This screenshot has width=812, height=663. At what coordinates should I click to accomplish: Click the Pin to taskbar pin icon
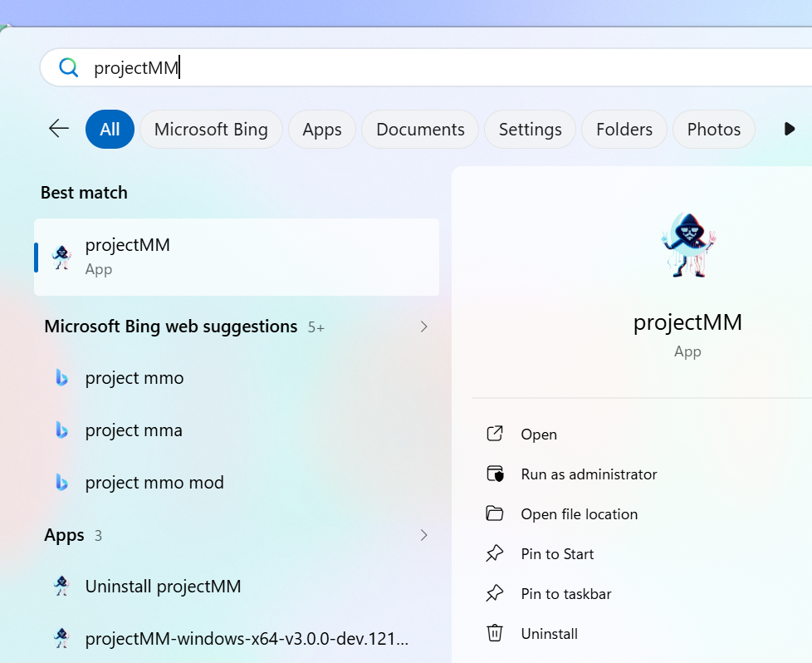(x=495, y=593)
